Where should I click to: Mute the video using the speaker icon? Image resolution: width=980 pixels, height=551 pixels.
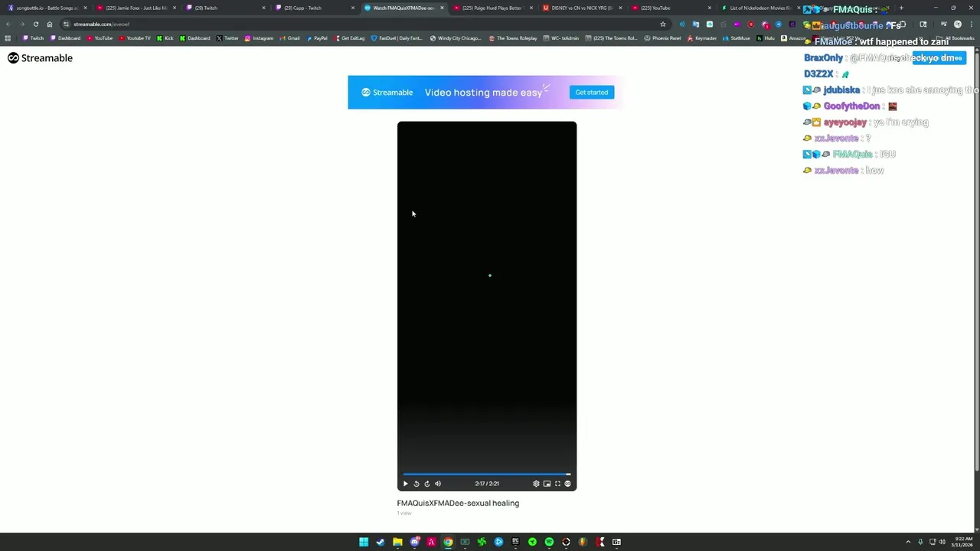pyautogui.click(x=438, y=484)
